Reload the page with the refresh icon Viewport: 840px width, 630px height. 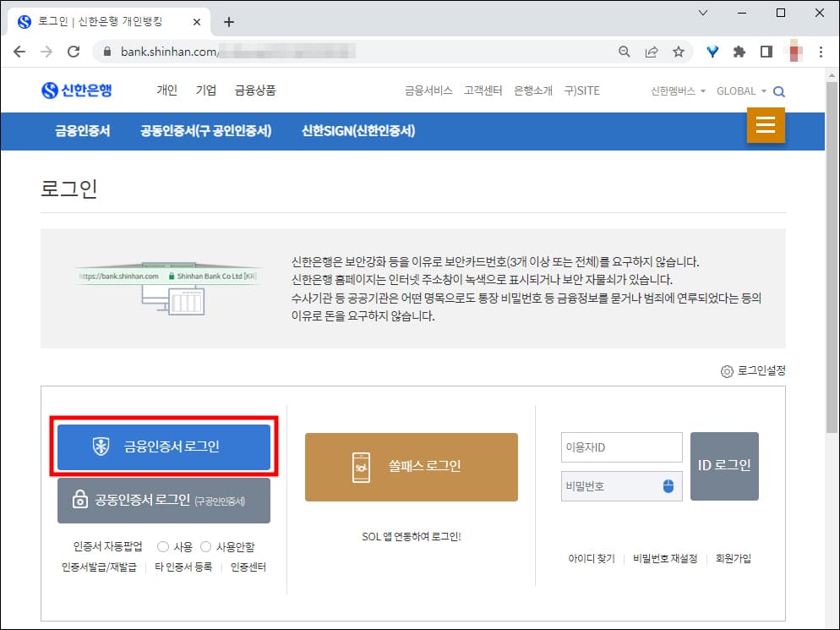pos(74,52)
